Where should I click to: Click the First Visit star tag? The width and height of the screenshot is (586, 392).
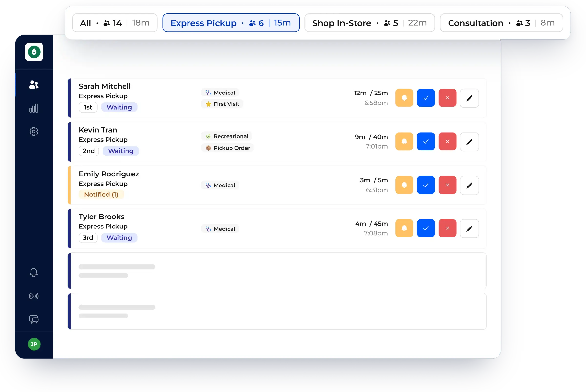point(222,104)
